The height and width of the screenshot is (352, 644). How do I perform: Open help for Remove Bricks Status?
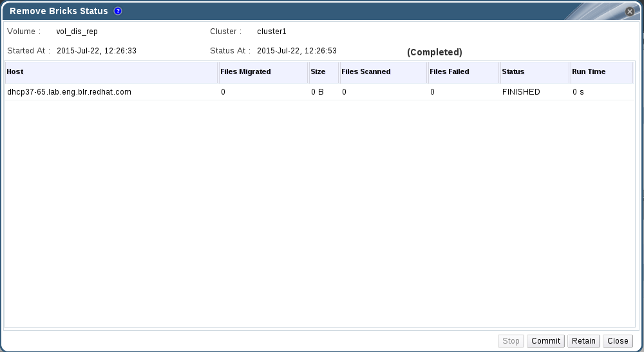(x=118, y=11)
